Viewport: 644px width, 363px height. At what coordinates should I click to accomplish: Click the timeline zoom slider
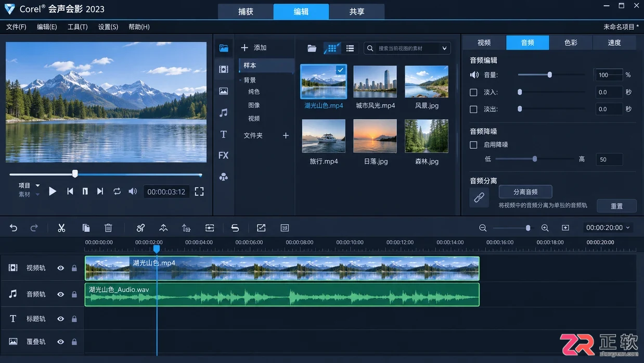(x=513, y=228)
